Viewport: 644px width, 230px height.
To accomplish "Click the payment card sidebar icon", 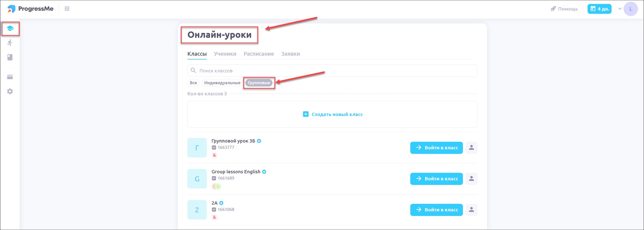I will [10, 77].
